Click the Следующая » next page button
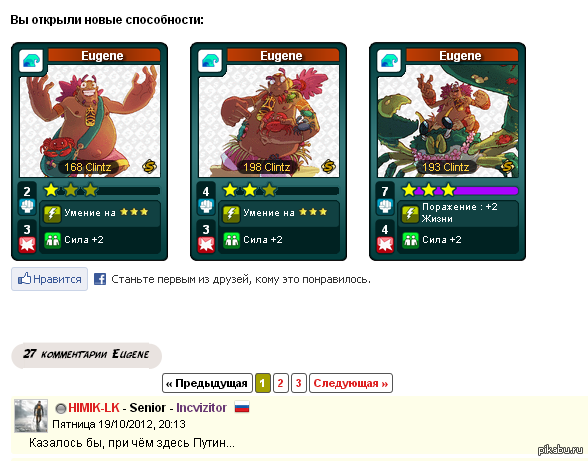This screenshot has height=461, width=588. tap(351, 383)
